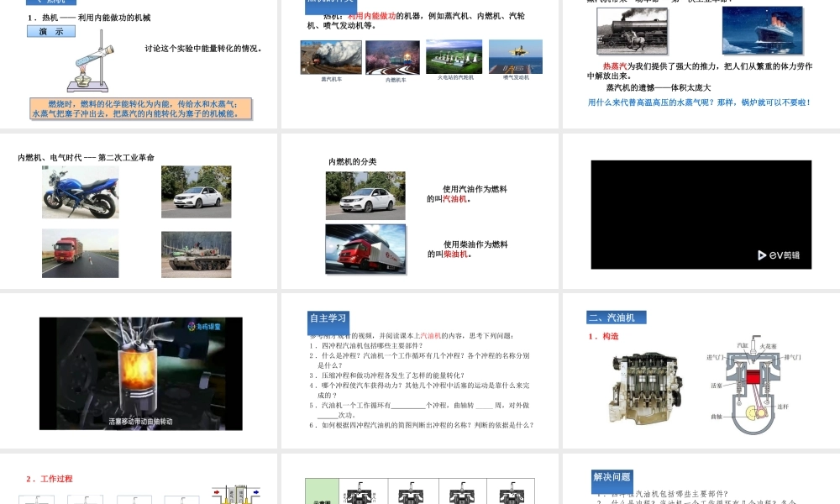Viewport: 840px width, 504px height.
Task: Click the engine piston animation video
Action: (140, 373)
